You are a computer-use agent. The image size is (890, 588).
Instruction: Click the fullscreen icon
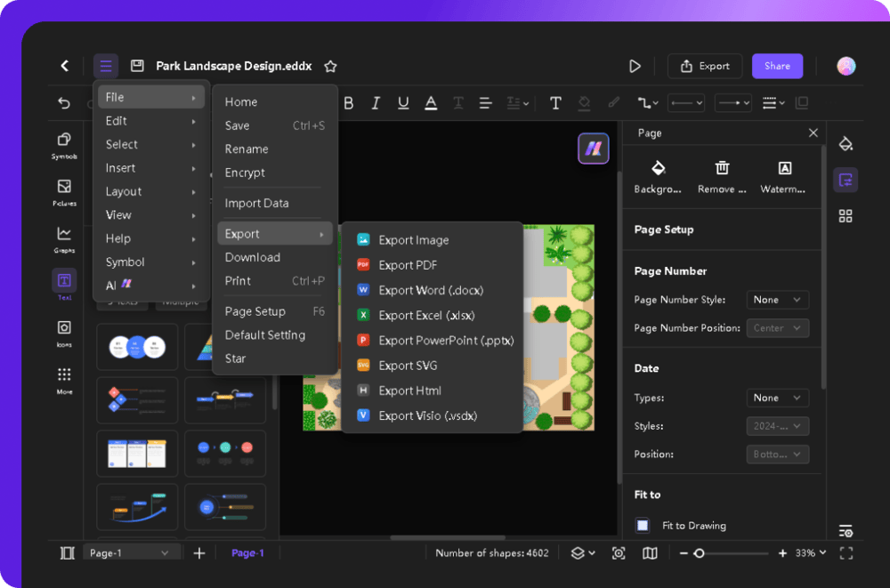coord(846,552)
